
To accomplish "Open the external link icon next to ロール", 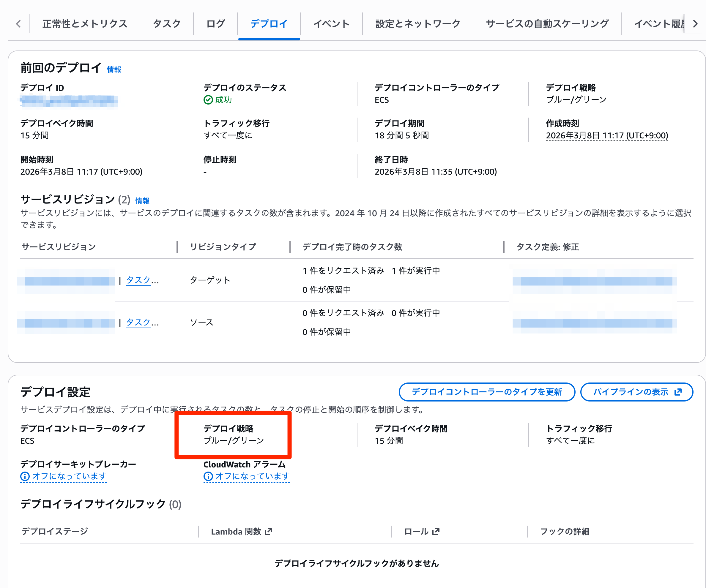I will pos(436,532).
